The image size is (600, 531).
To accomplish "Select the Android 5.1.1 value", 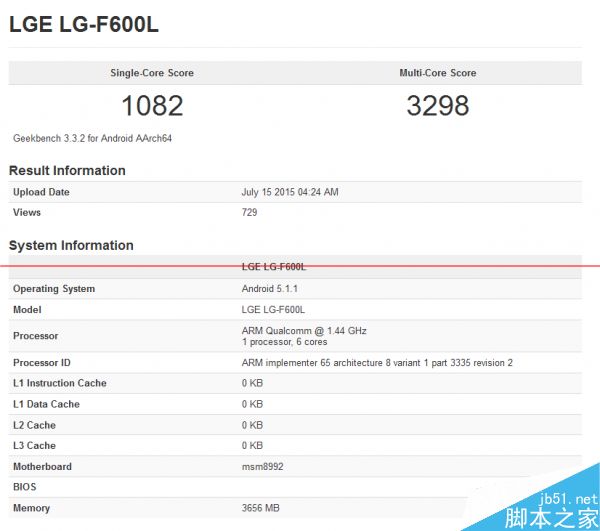I will point(269,289).
